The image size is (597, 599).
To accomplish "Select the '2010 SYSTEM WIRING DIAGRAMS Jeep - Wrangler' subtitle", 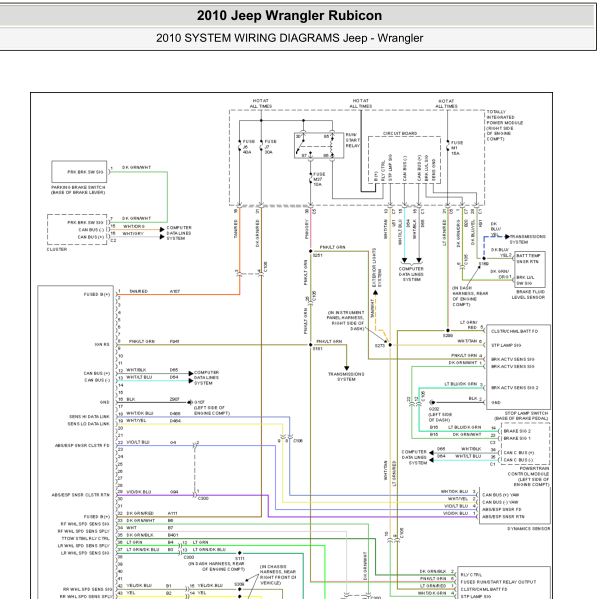I will click(289, 38).
